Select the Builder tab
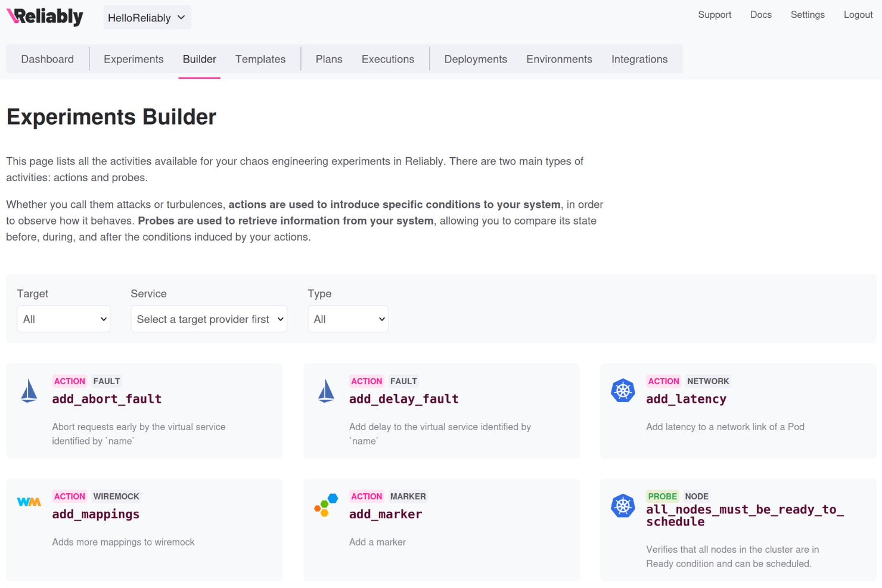This screenshot has width=882, height=588. coord(200,59)
